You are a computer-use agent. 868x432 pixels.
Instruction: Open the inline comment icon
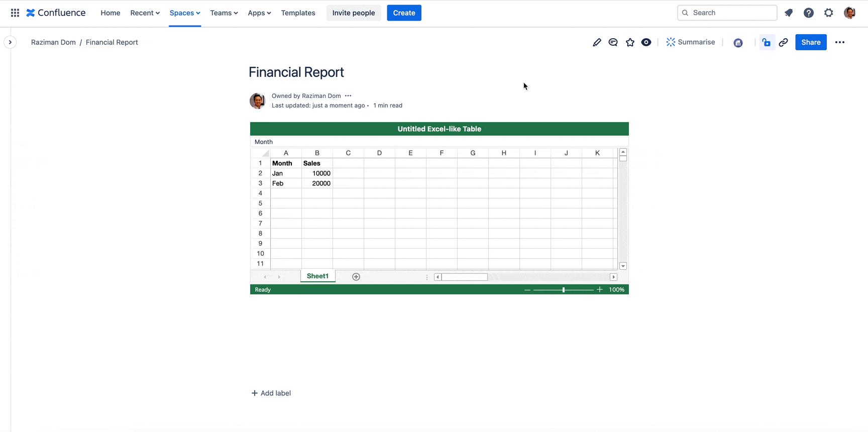(613, 43)
